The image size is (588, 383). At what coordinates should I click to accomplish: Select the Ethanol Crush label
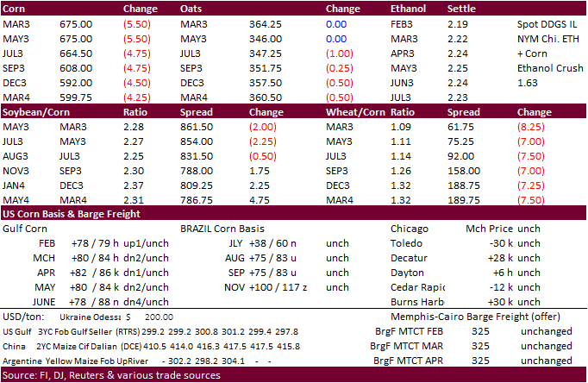[550, 68]
